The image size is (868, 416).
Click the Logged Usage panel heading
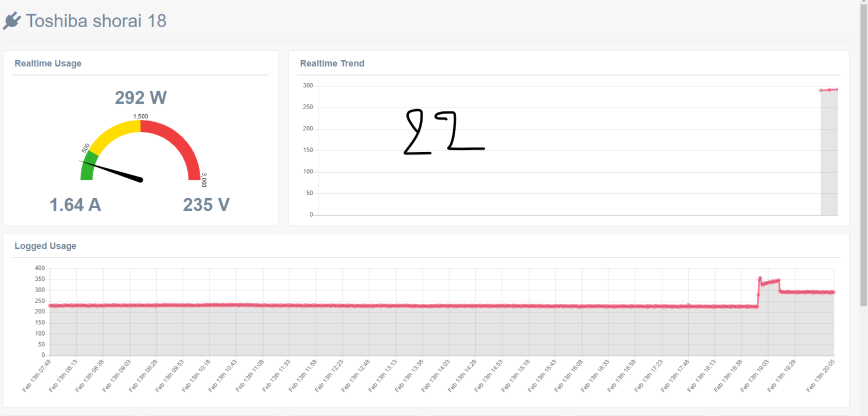pyautogui.click(x=45, y=246)
